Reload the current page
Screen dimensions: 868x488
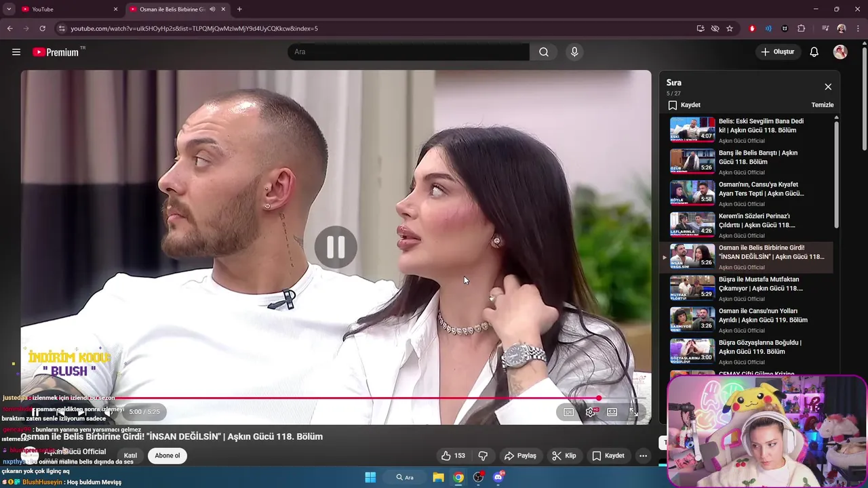coord(42,28)
